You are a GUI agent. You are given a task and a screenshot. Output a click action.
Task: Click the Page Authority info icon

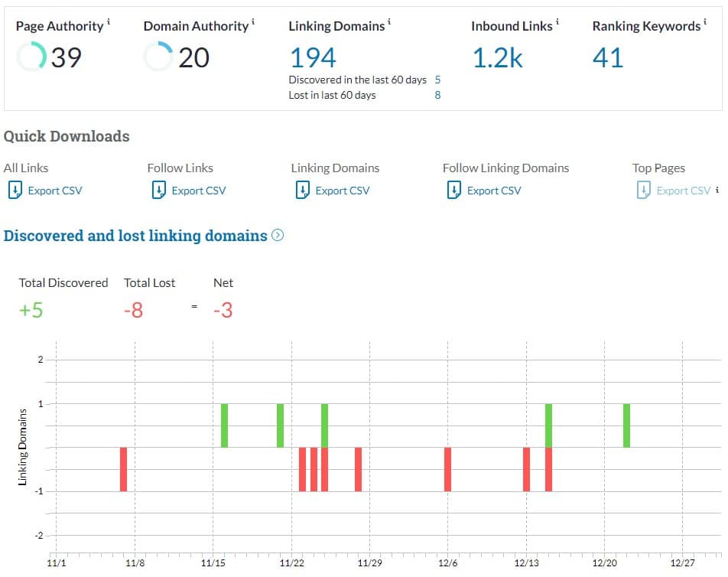tap(109, 21)
